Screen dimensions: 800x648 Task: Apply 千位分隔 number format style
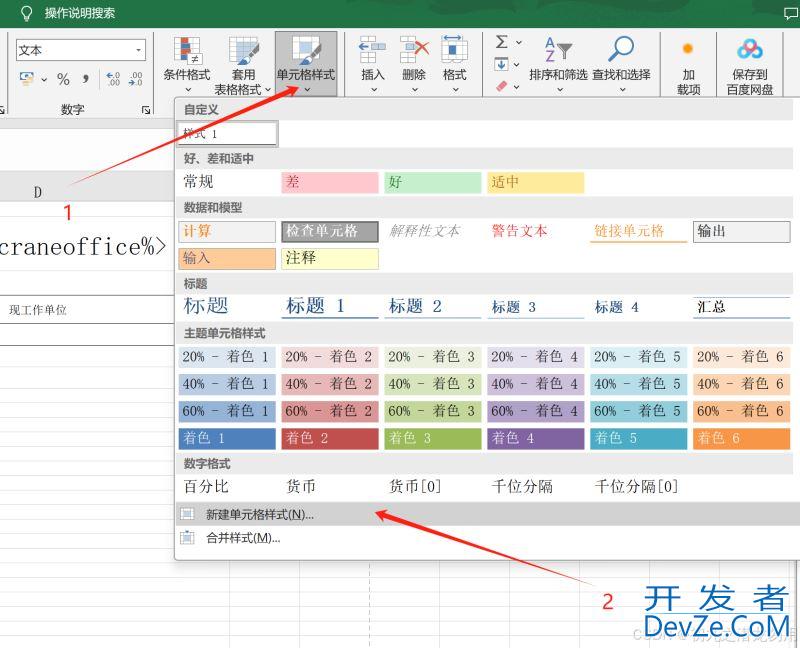tap(536, 486)
